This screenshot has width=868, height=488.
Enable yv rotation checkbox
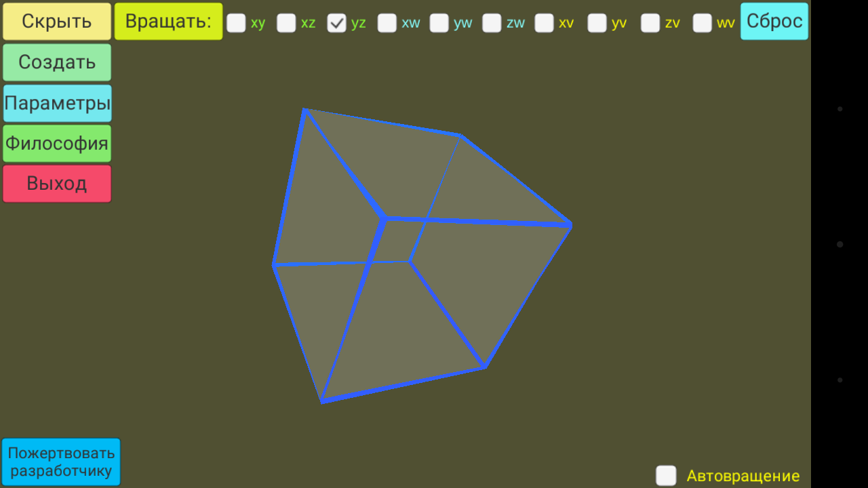point(597,23)
